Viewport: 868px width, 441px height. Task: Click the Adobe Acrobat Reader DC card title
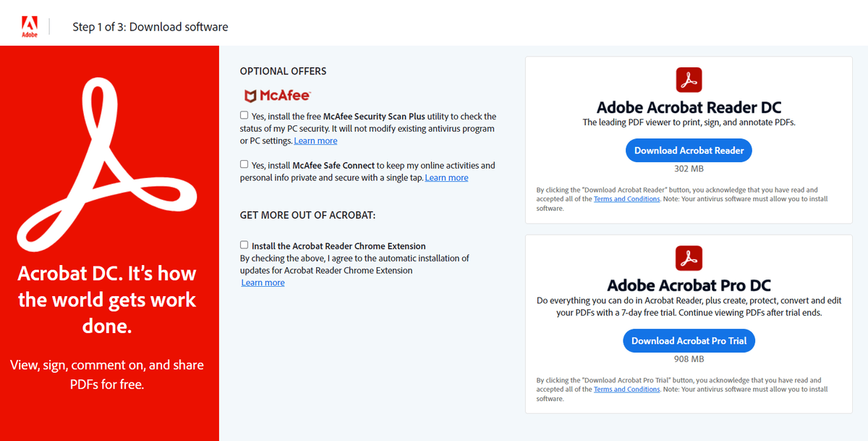[689, 106]
